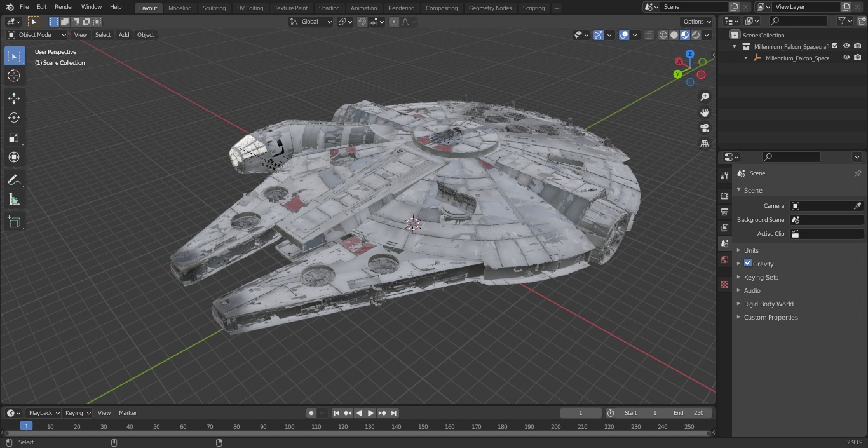Toggle X-ray view button
The image size is (868, 448).
649,35
